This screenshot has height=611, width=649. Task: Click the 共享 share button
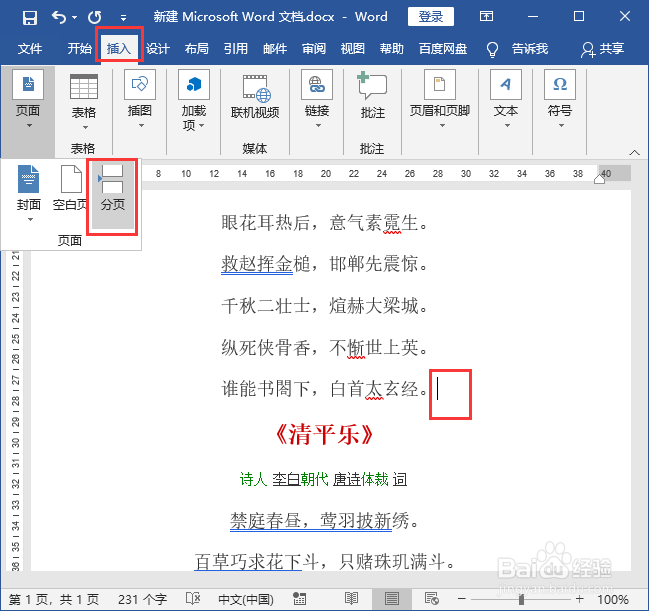603,49
